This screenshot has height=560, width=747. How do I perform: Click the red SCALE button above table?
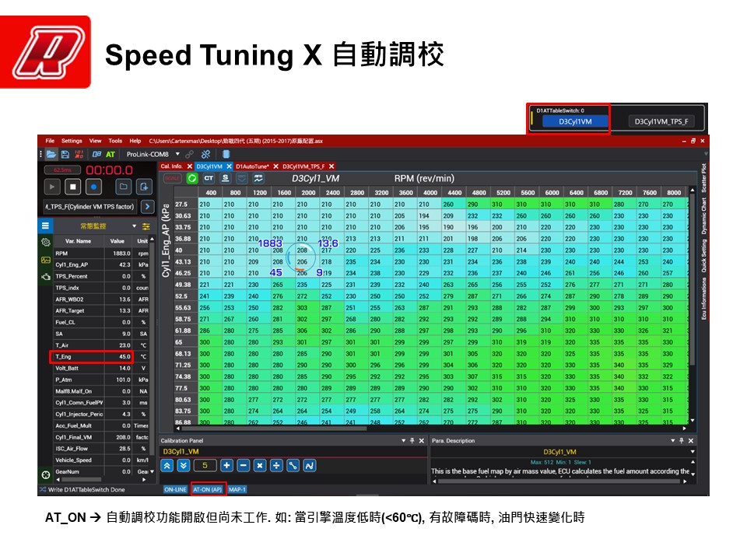[173, 178]
